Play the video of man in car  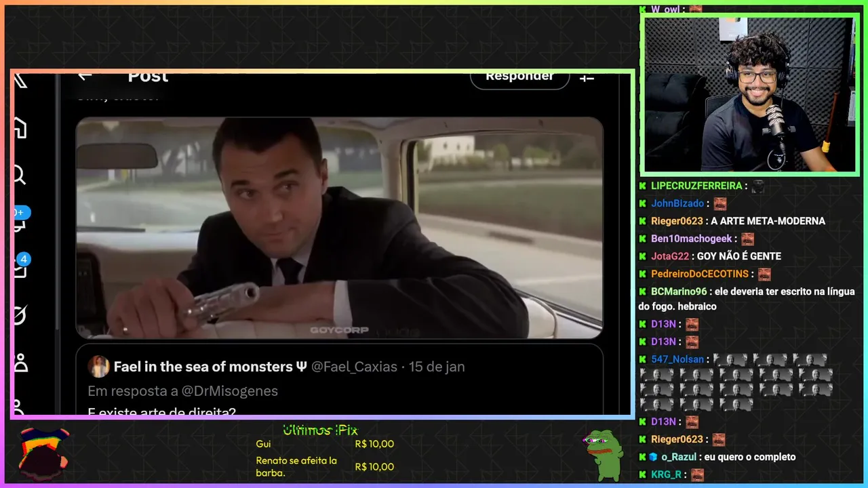pyautogui.click(x=339, y=228)
